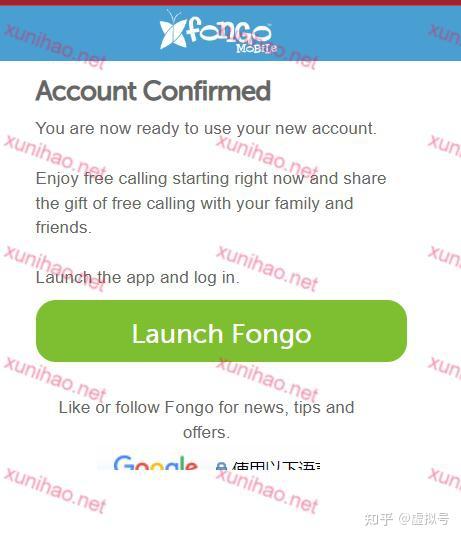Click the @虚拟号 handle watermark
This screenshot has width=461, height=539.
tap(424, 519)
